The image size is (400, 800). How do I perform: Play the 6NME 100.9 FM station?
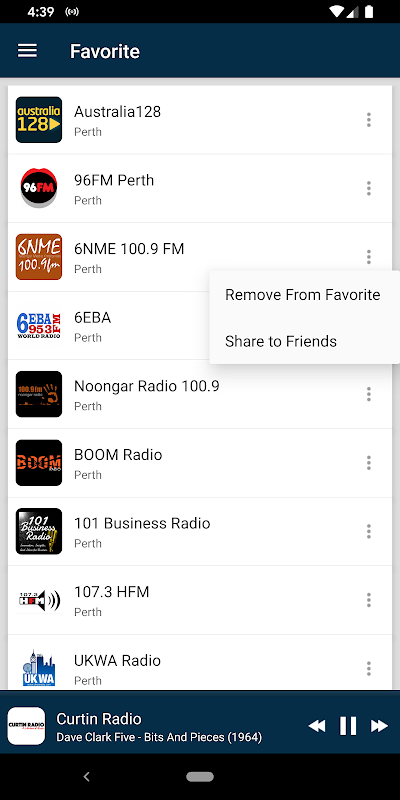pos(200,257)
